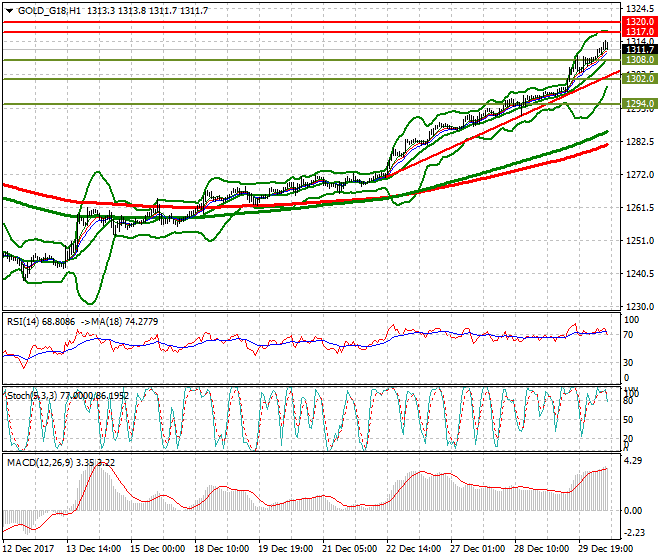Click the ->MA(18) 74.2779 label in RSI panel

pyautogui.click(x=119, y=322)
